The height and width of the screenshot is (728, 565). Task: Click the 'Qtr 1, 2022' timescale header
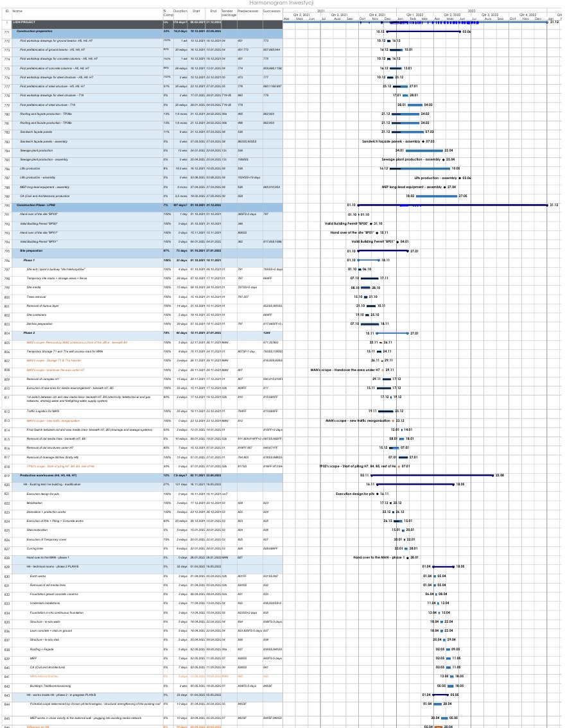click(415, 15)
